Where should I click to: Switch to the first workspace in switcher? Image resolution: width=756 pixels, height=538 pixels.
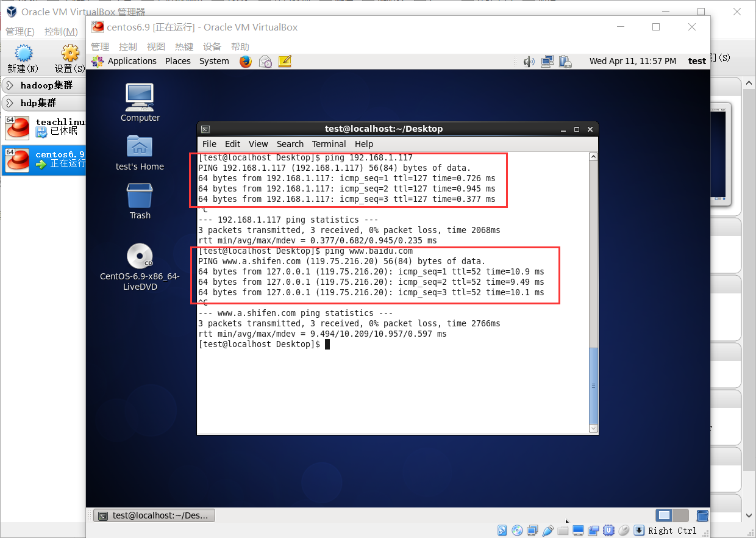(x=664, y=515)
